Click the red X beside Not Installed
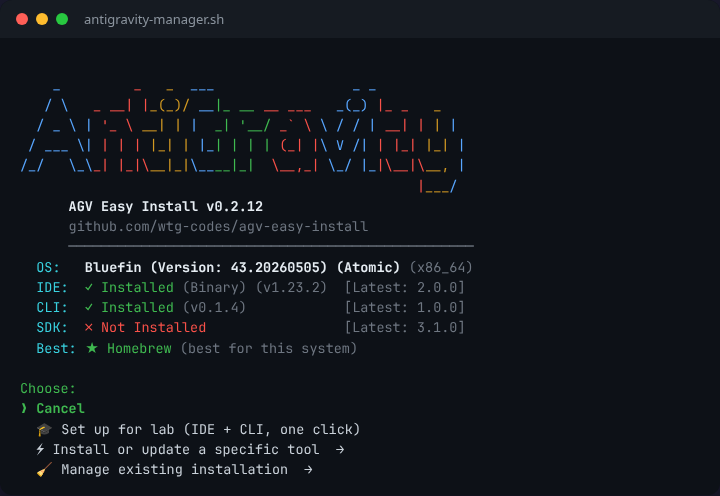720x496 pixels. [x=89, y=327]
